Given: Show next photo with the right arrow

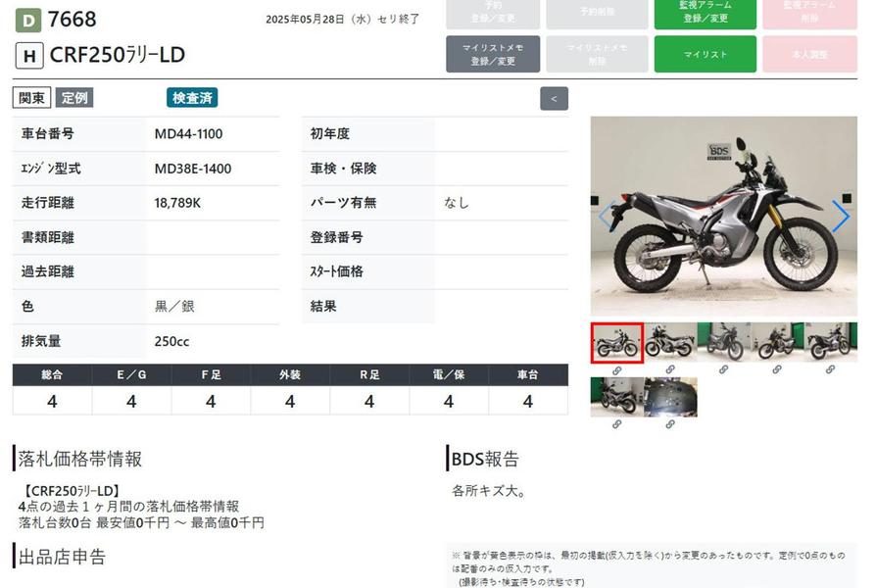Looking at the screenshot, I should (841, 217).
